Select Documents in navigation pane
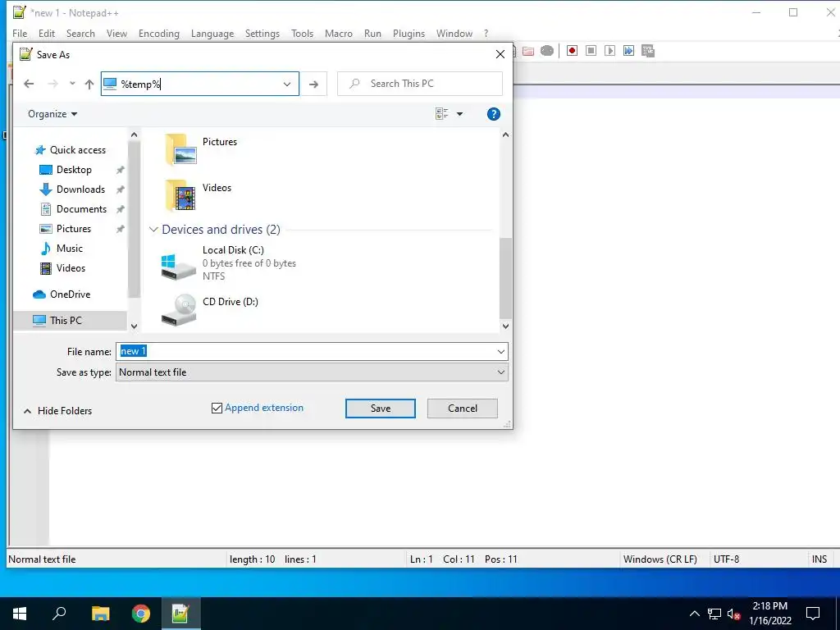This screenshot has height=630, width=840. click(73, 209)
